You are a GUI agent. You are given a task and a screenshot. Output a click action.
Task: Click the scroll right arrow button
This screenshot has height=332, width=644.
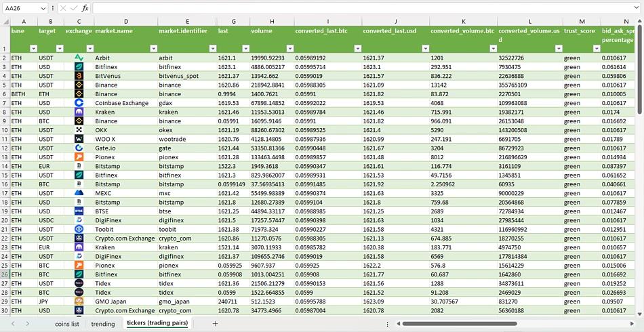(632, 324)
